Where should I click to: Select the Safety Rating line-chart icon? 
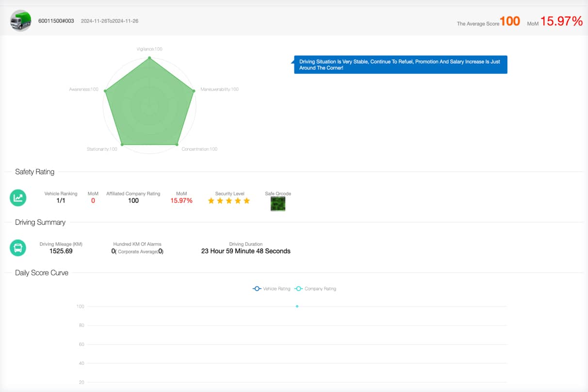(18, 198)
